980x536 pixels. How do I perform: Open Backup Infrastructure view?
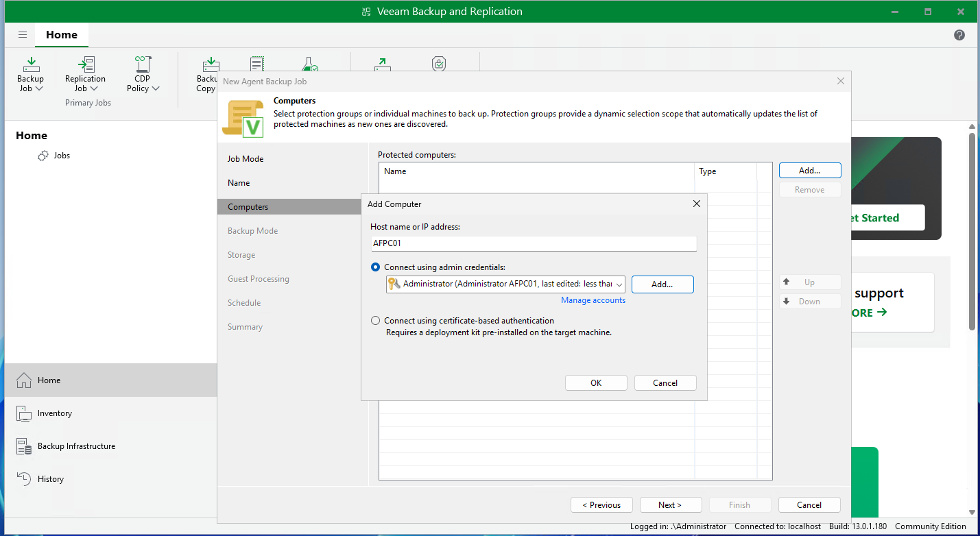coord(75,446)
